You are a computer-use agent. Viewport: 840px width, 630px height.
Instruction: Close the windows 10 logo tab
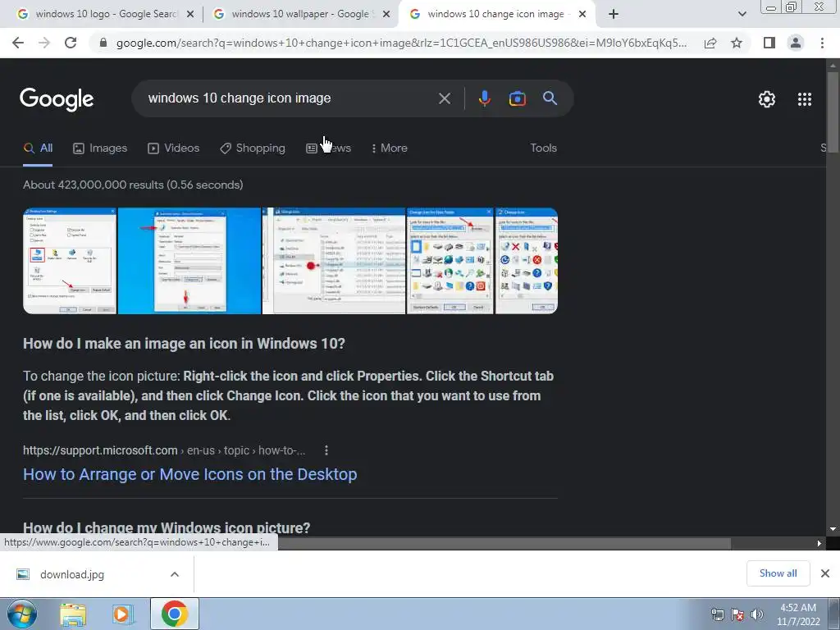point(190,15)
